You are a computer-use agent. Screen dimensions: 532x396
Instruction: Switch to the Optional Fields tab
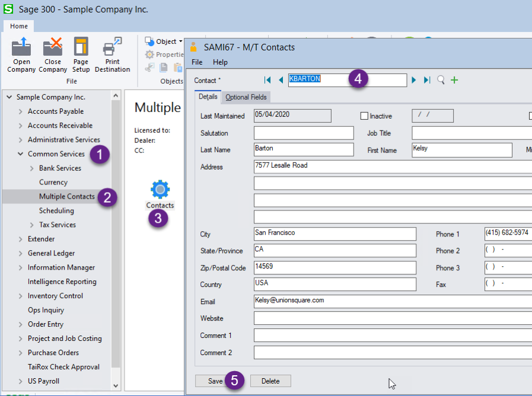[x=246, y=97]
